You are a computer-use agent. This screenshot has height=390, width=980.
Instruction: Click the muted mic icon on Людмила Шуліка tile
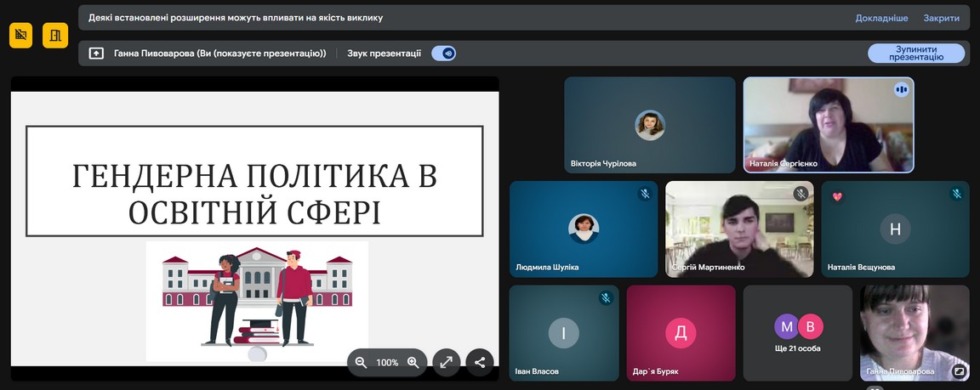pos(645,194)
